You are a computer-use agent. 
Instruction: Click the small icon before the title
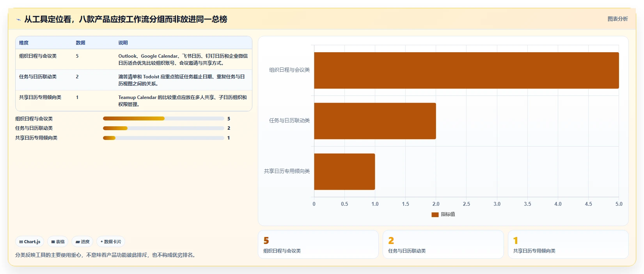pyautogui.click(x=18, y=19)
